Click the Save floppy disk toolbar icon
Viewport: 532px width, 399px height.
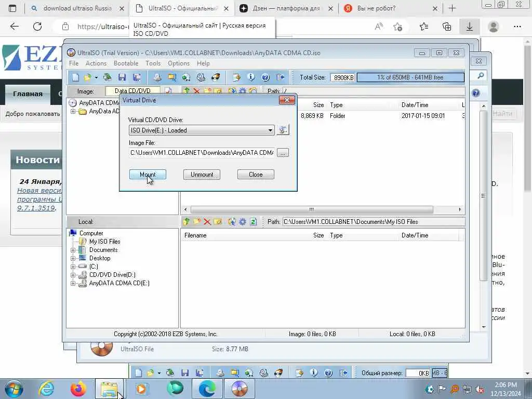coord(122,77)
